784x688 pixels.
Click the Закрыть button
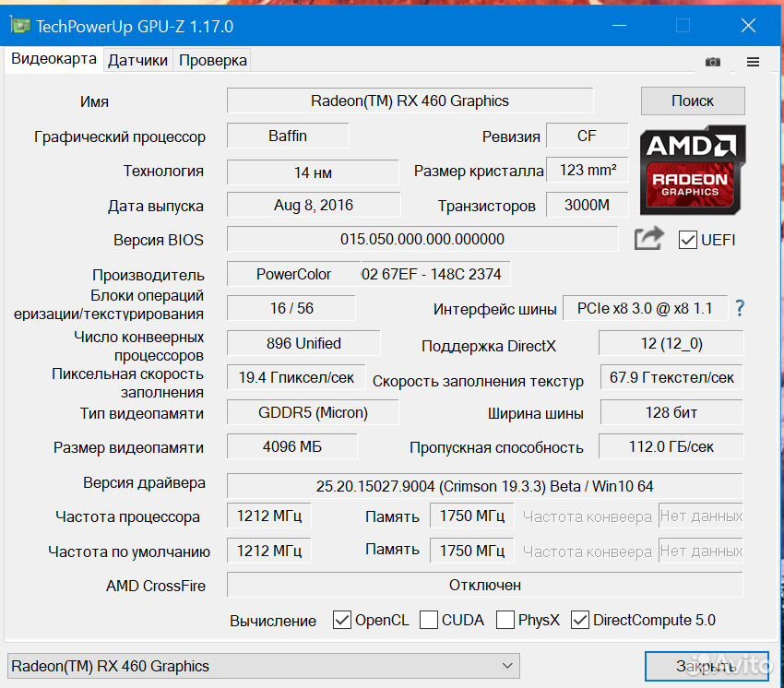click(707, 666)
